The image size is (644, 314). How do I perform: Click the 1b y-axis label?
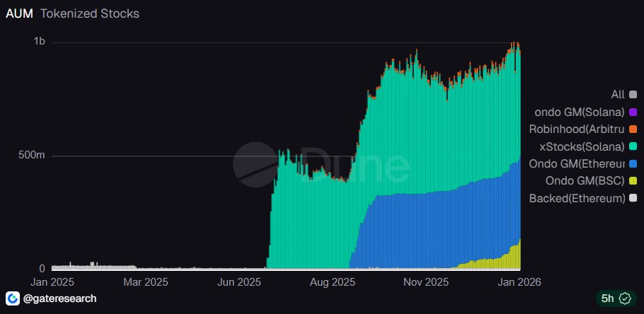tap(40, 41)
